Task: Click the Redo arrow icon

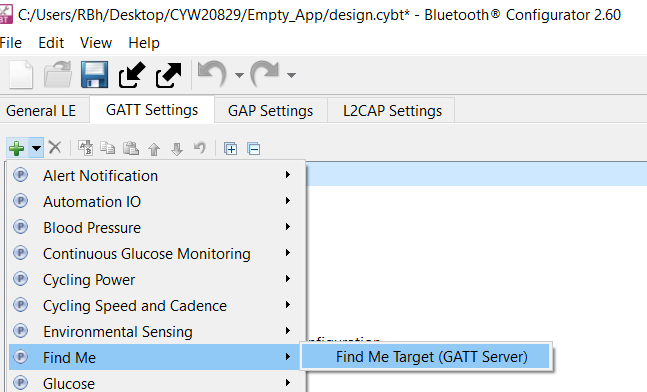Action: [265, 74]
